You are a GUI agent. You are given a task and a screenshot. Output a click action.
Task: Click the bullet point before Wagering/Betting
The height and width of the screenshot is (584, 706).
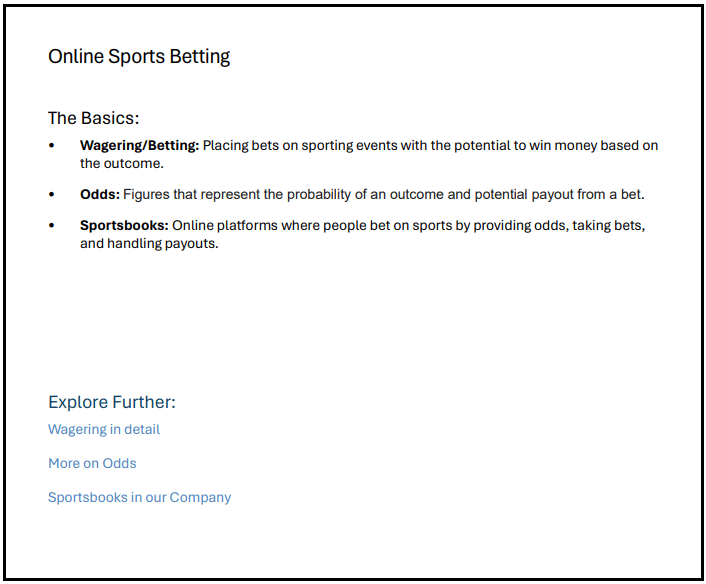(x=52, y=146)
